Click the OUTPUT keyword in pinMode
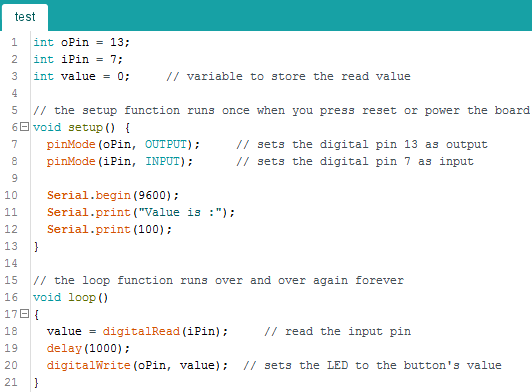Screen dimensions: 532x392 [166, 144]
